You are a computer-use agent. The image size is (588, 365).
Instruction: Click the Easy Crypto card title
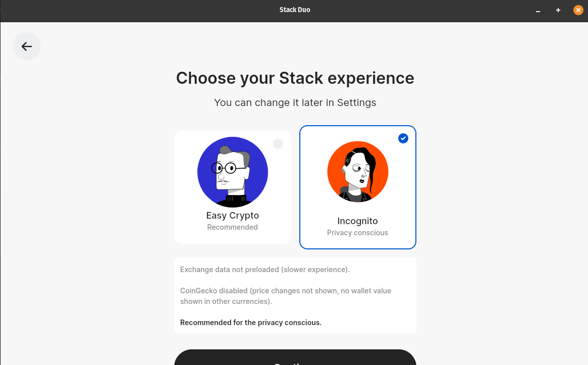click(x=232, y=216)
